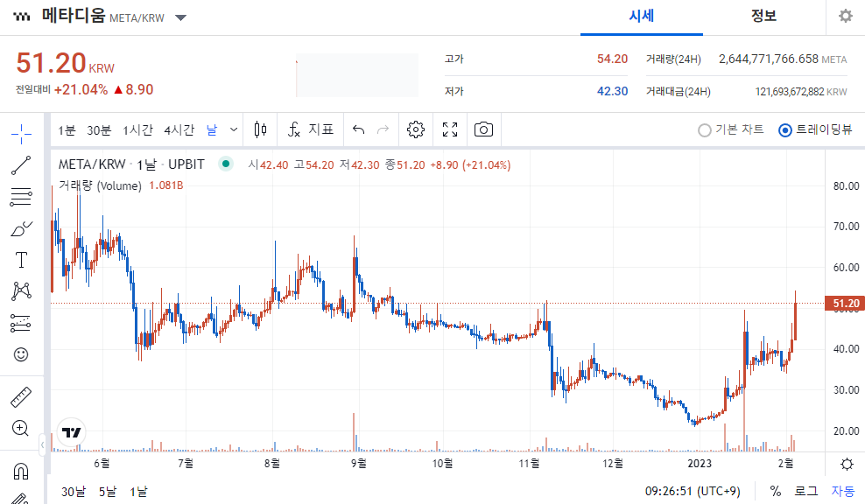
Task: Open the indicators (지표) menu
Action: [x=311, y=129]
